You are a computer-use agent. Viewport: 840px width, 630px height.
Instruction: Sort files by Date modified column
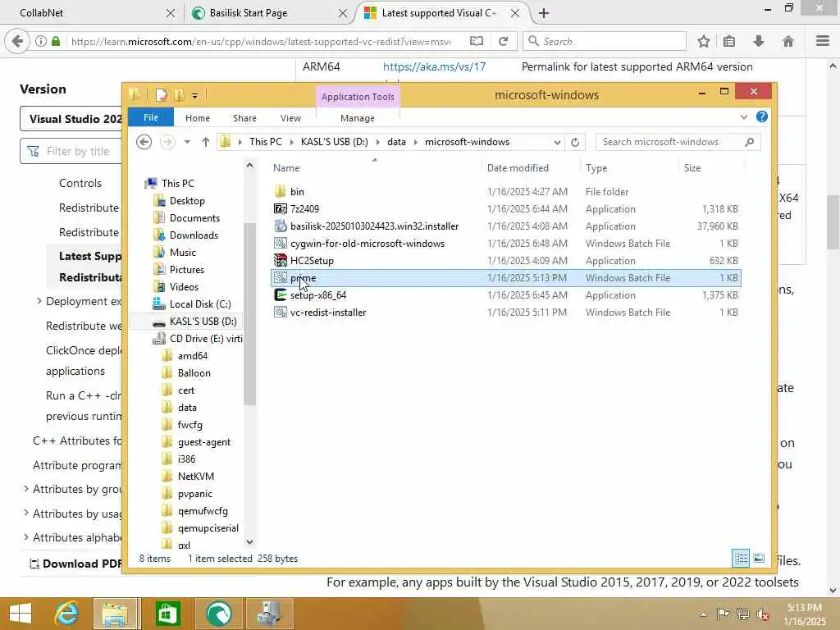(518, 167)
